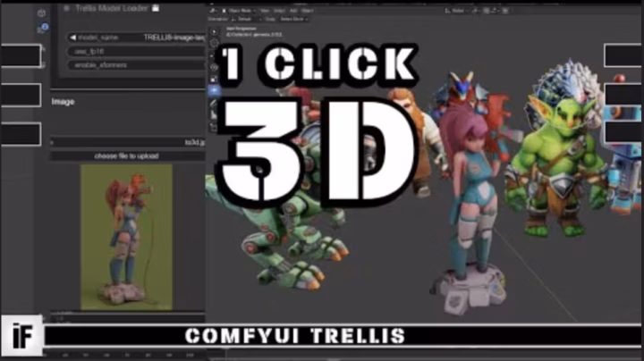Select the Scale tool in Blender toolbar

pos(214,79)
